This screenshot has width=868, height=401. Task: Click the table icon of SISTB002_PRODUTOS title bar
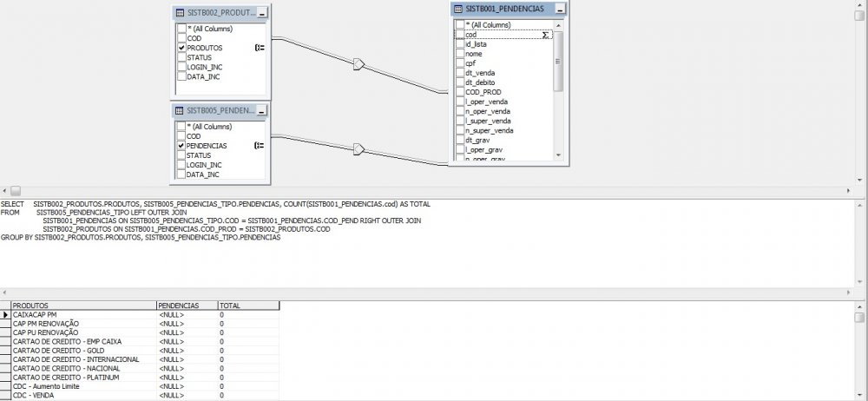(180, 13)
